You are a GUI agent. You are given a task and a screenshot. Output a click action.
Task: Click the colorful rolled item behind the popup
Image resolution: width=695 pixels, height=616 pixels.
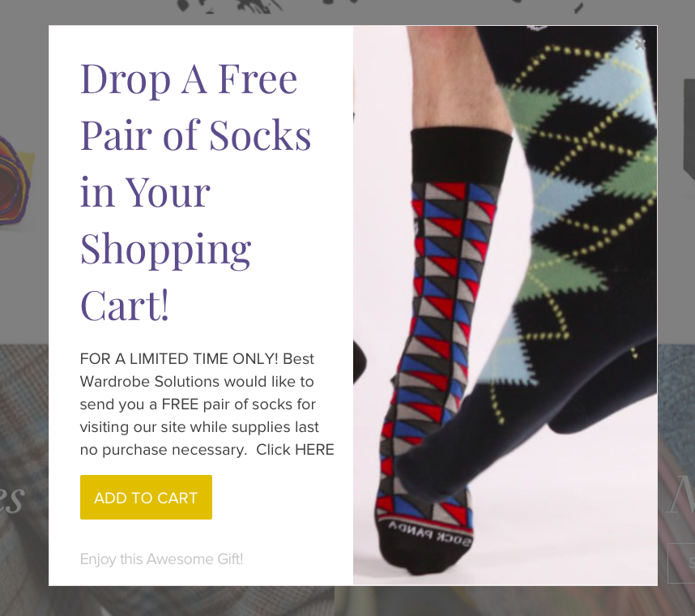coord(15,181)
